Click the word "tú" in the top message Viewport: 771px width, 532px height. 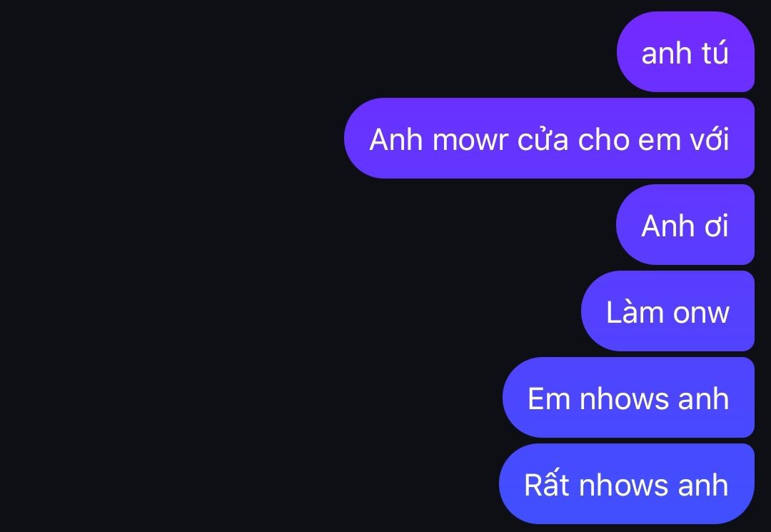click(715, 53)
